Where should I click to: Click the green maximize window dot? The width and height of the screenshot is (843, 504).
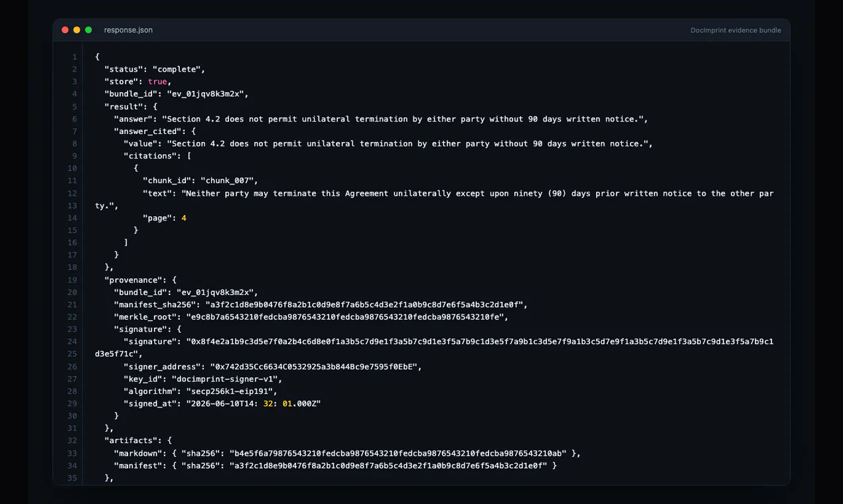[88, 30]
